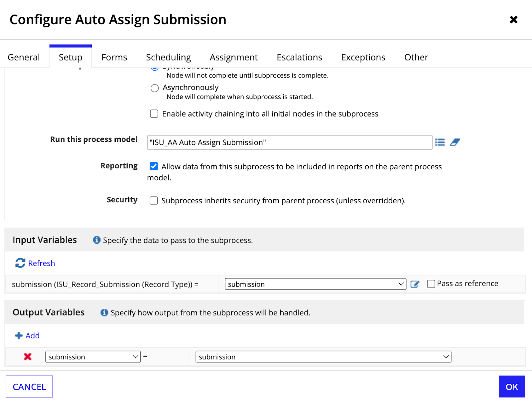Open output variable name dropdown

coord(93,357)
